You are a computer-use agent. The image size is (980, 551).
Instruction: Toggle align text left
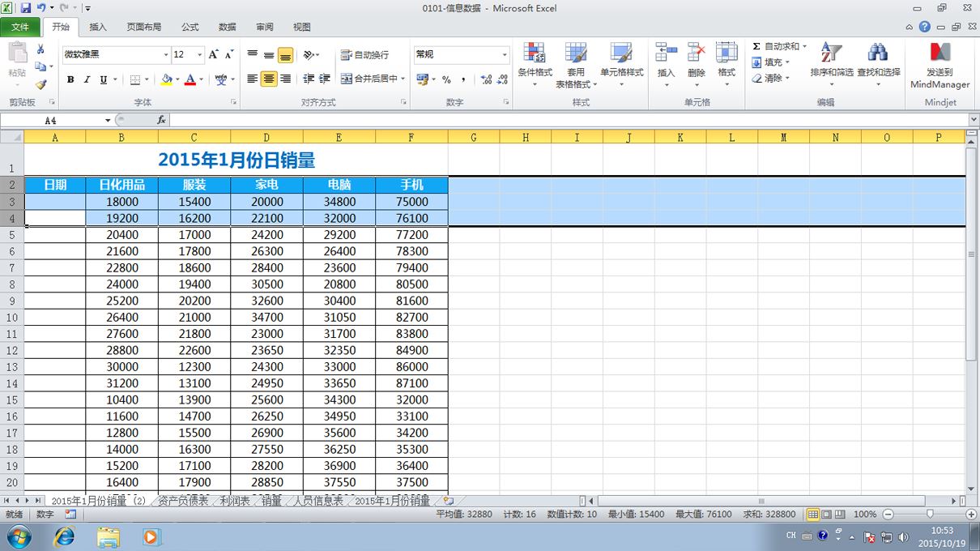[x=252, y=79]
